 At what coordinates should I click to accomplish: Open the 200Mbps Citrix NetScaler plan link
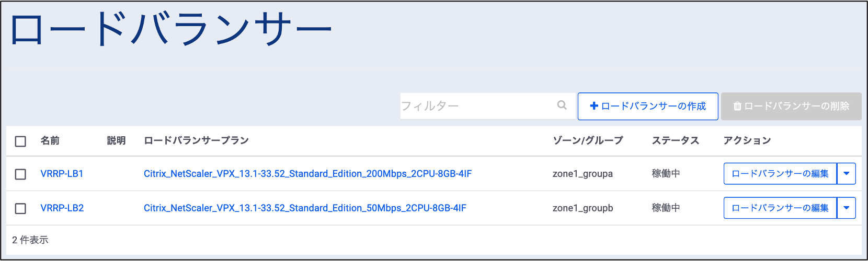pos(307,174)
